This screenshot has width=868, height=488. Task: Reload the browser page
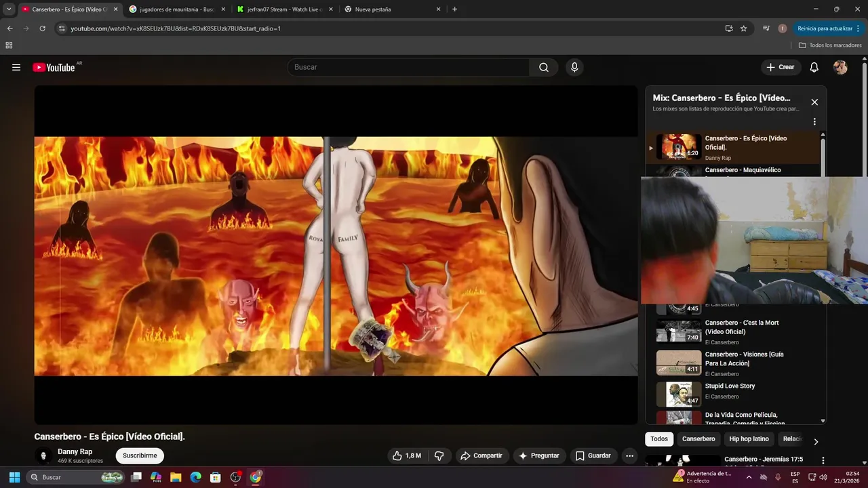pyautogui.click(x=42, y=28)
